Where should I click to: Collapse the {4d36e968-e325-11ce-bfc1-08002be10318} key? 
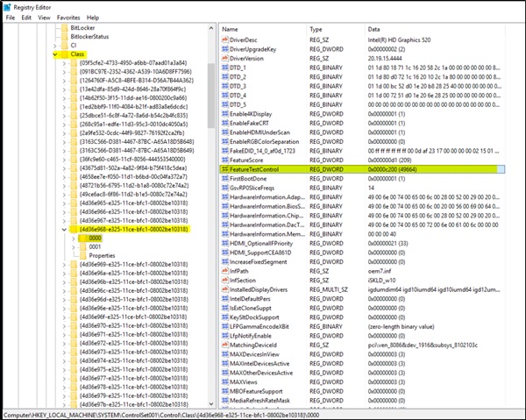pos(64,230)
